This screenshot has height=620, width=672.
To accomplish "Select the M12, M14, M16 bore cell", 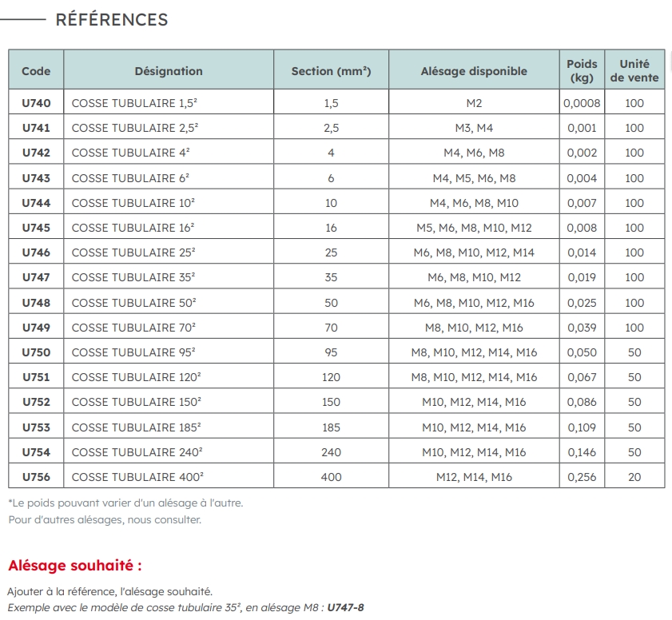I will pos(474,477).
